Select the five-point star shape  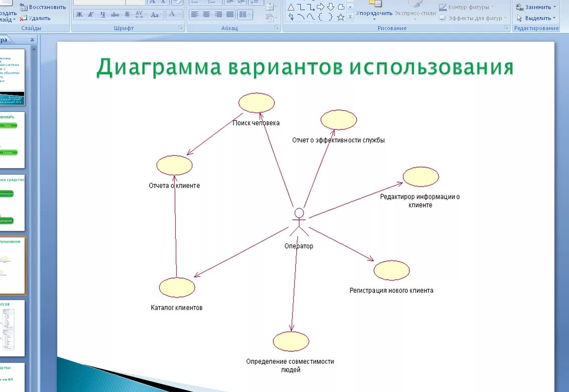340,17
